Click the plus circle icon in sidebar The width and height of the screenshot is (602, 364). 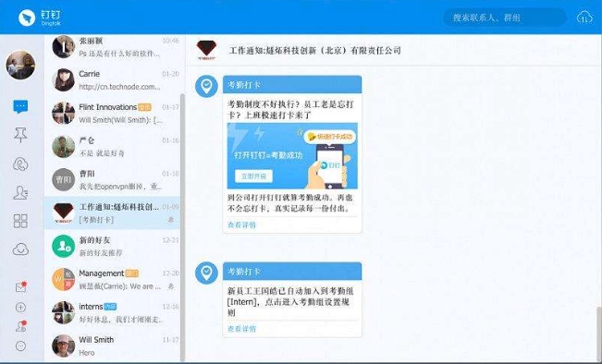[20, 308]
